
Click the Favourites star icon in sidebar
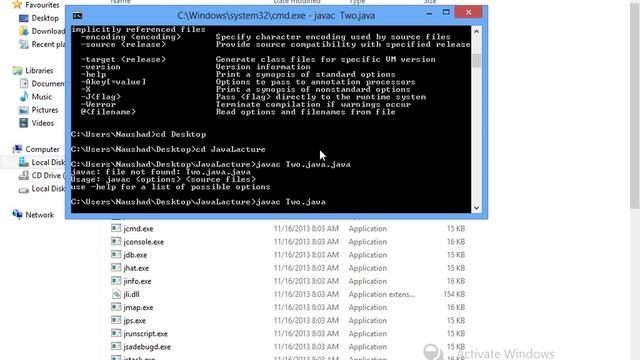tap(17, 4)
